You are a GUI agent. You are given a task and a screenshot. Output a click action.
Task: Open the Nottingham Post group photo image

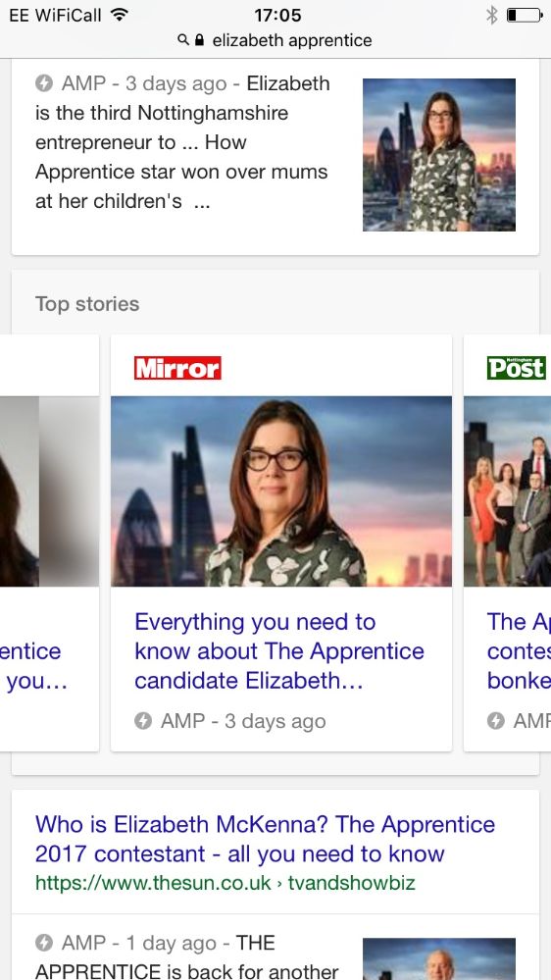pyautogui.click(x=507, y=491)
